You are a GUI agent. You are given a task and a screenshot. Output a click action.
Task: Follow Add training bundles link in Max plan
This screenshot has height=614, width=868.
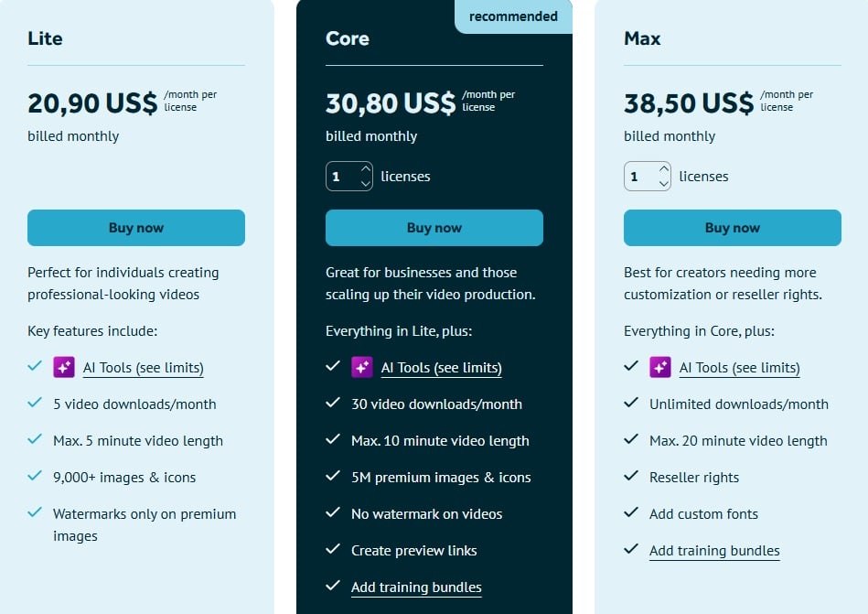click(x=714, y=551)
